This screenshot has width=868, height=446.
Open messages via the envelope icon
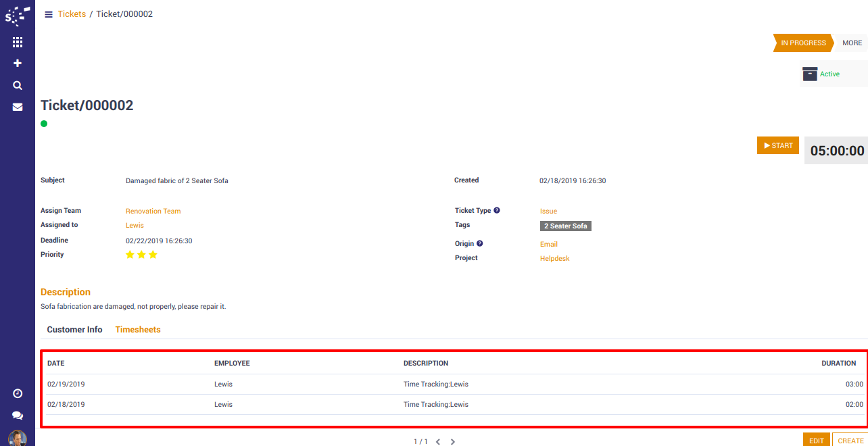click(18, 107)
